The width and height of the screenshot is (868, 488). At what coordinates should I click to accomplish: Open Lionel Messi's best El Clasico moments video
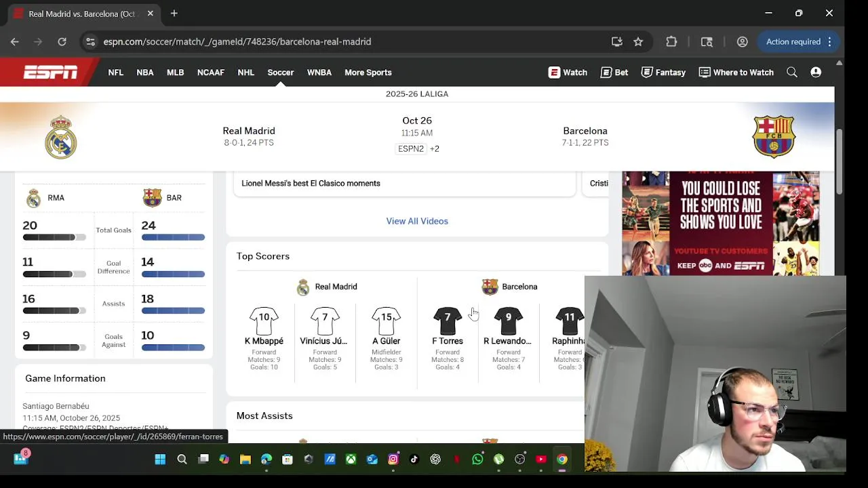[x=311, y=184]
